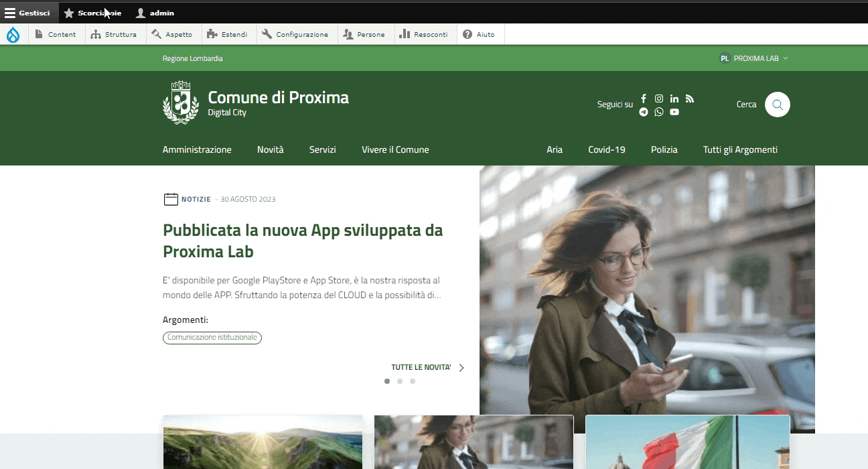Select the Comunicazione istituzionale topic chip
Viewport: 868px width, 469px height.
pyautogui.click(x=212, y=338)
